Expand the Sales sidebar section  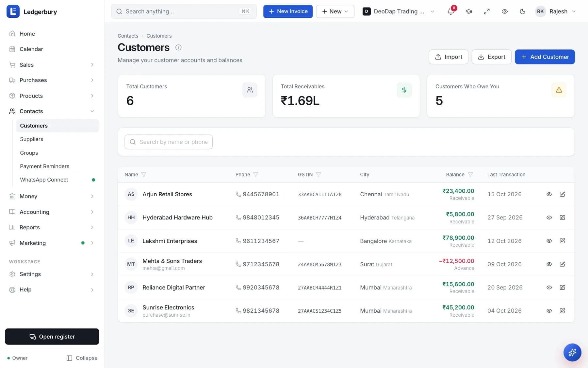click(52, 65)
